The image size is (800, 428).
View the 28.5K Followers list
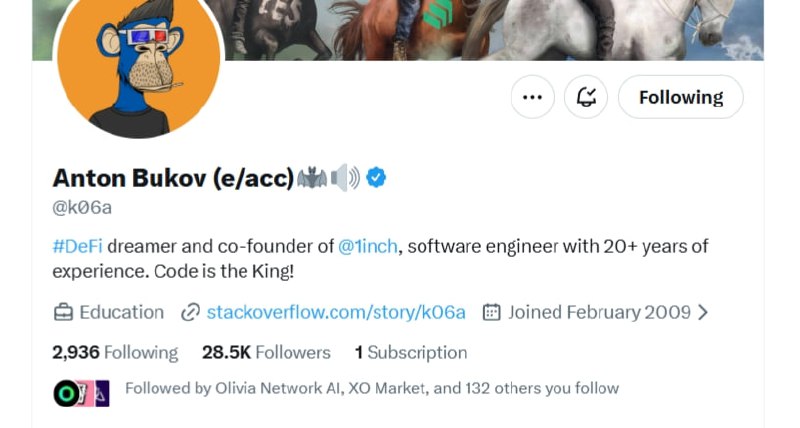click(x=266, y=353)
